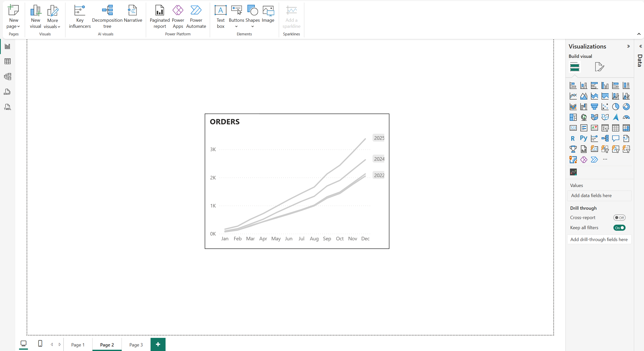This screenshot has height=351, width=644.
Task: Collapse the Visualizations pane with the chevron
Action: [x=628, y=46]
